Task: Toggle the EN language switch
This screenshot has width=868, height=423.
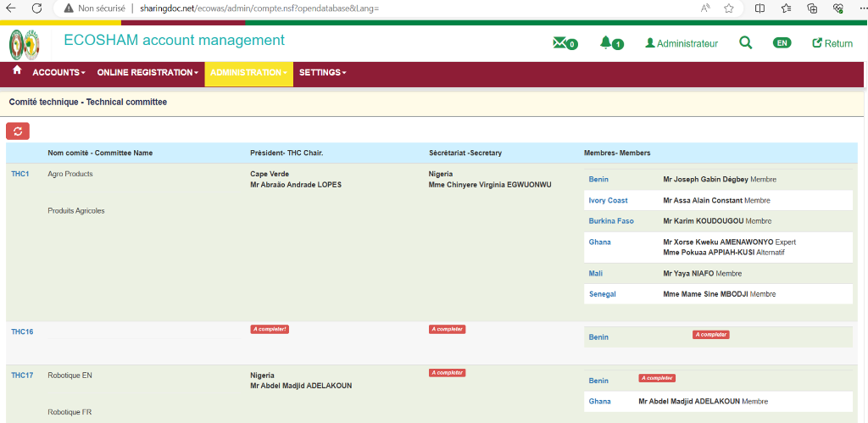Action: (x=782, y=43)
